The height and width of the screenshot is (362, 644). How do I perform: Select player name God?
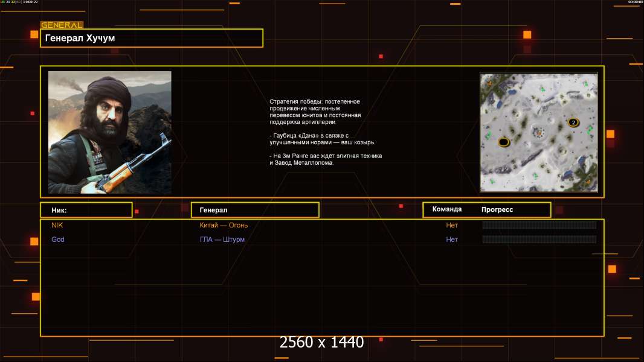(x=58, y=240)
